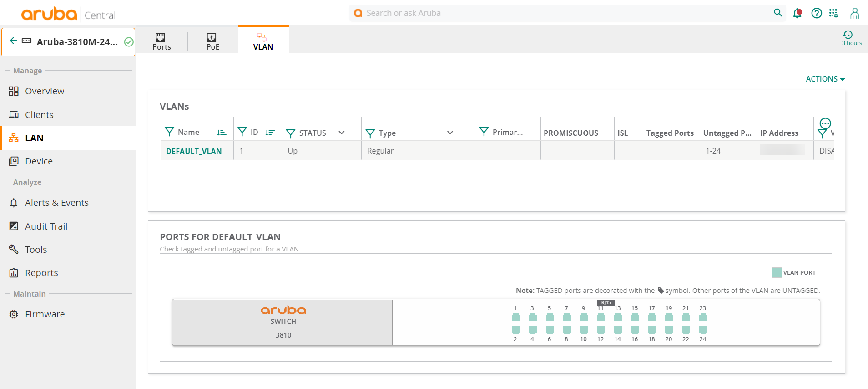Switch to the Ports tab
This screenshot has width=868, height=389.
161,41
